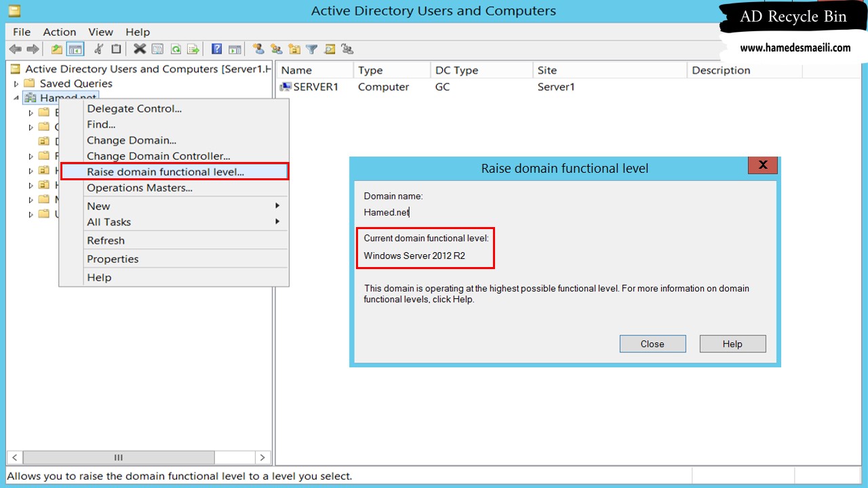Sort the list by the Site column header

[610, 70]
